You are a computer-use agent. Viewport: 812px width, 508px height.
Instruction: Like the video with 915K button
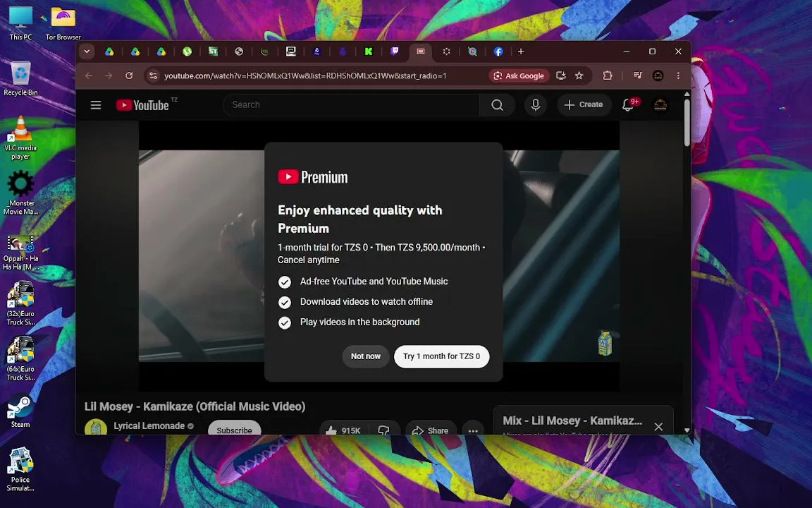[x=343, y=430]
